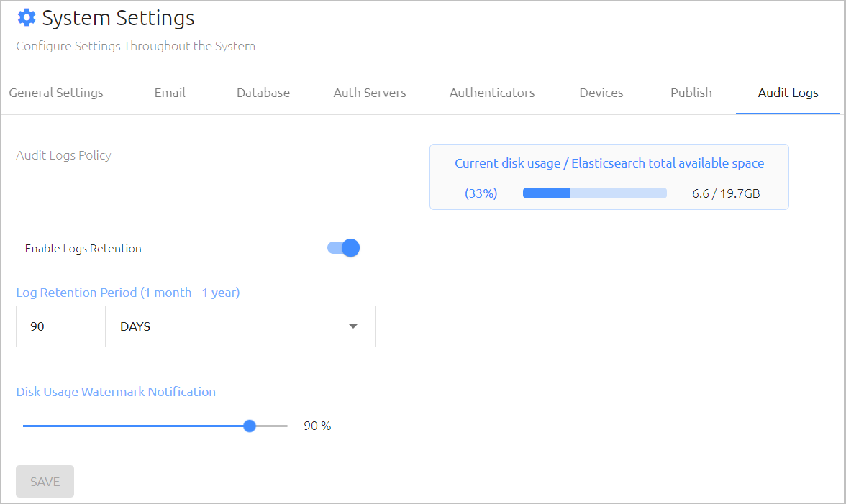Click the 'System Settings' page title
This screenshot has height=504, width=846.
click(x=118, y=18)
